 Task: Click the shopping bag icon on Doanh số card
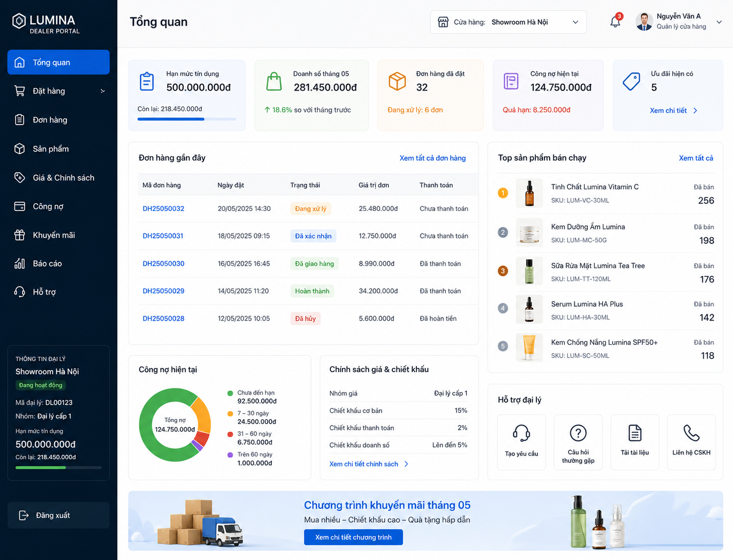coord(274,82)
